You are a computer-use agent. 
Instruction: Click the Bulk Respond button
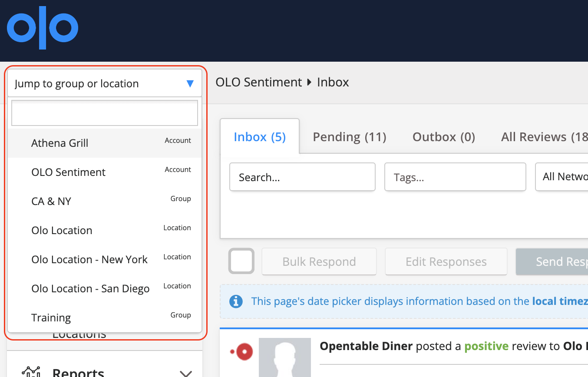319,261
